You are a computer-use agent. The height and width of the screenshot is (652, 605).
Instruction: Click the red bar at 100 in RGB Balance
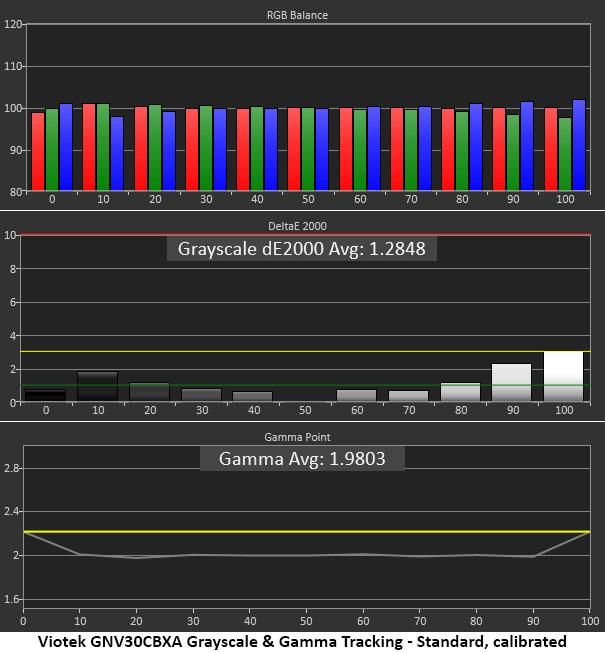coord(551,149)
